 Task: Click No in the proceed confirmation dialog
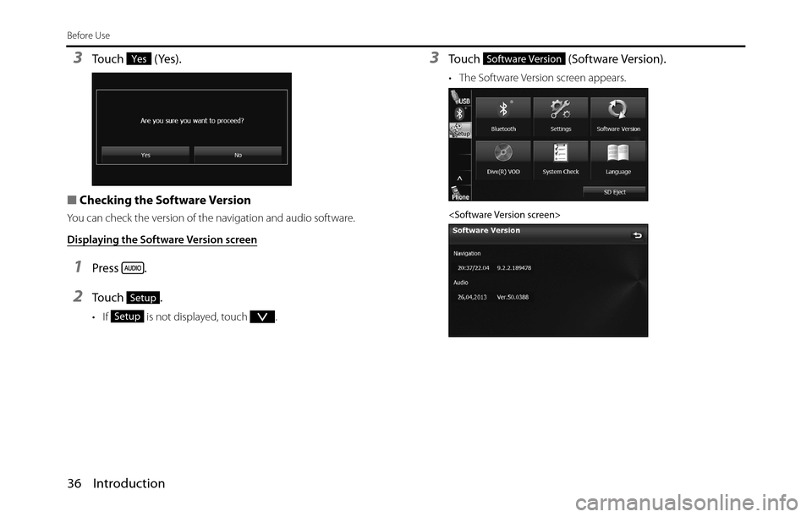point(238,154)
